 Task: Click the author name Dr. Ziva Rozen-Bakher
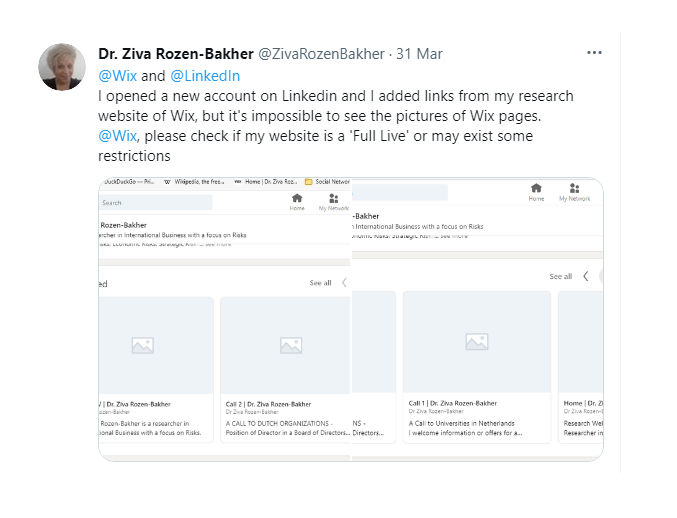click(x=176, y=54)
